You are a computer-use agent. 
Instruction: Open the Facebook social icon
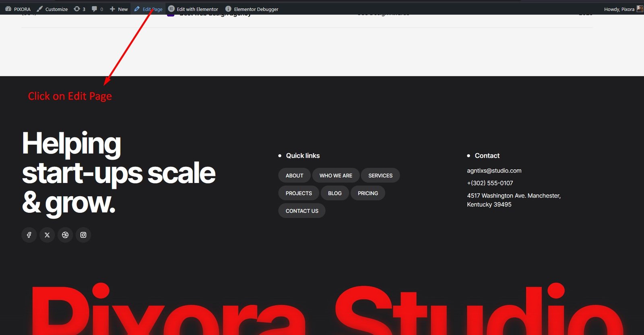29,235
